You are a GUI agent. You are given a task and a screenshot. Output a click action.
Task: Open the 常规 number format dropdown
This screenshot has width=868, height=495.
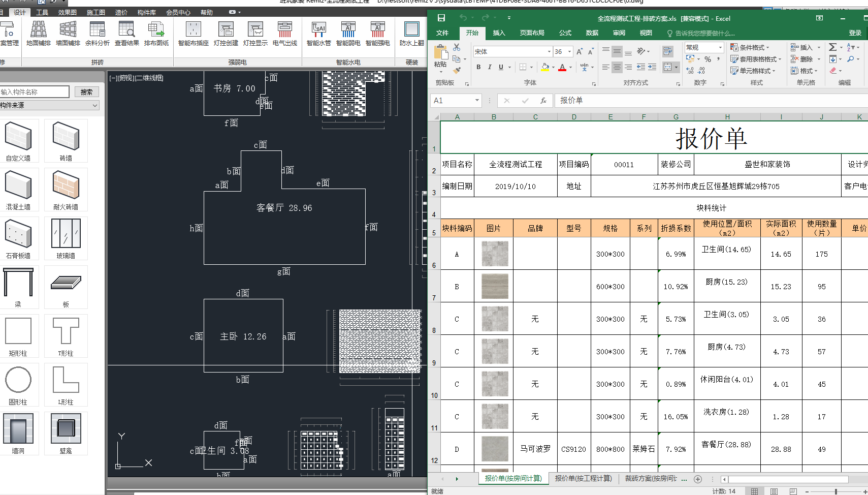coord(720,47)
